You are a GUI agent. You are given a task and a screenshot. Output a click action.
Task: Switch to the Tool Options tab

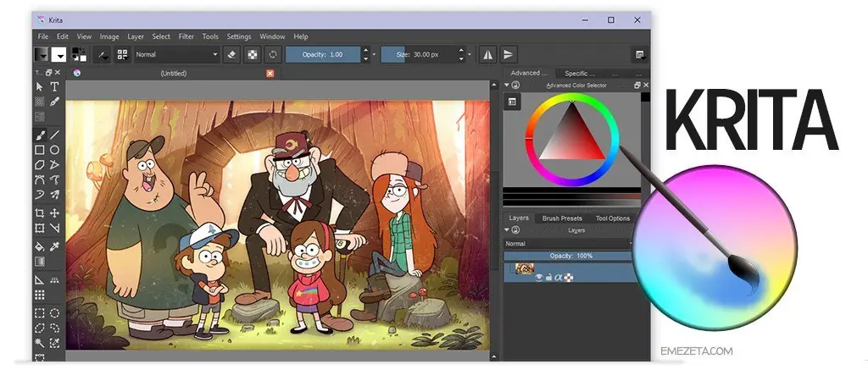pyautogui.click(x=612, y=218)
